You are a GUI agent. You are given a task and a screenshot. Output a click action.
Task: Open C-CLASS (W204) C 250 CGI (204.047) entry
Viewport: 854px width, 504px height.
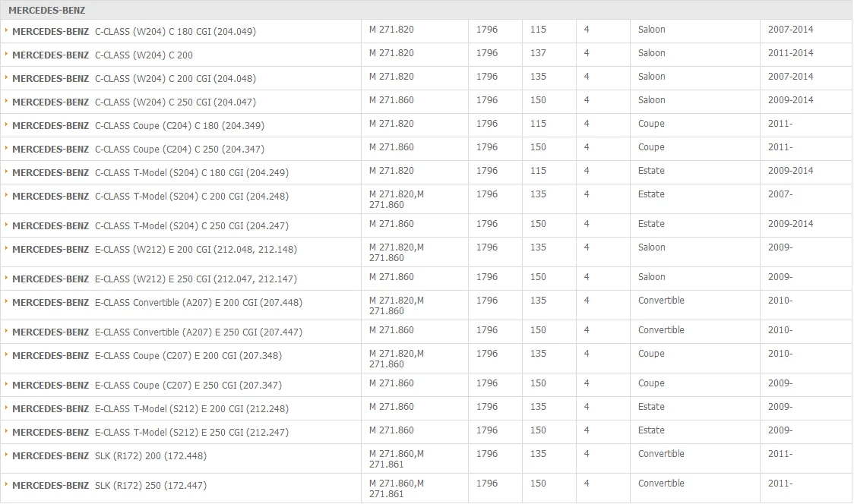click(x=134, y=102)
